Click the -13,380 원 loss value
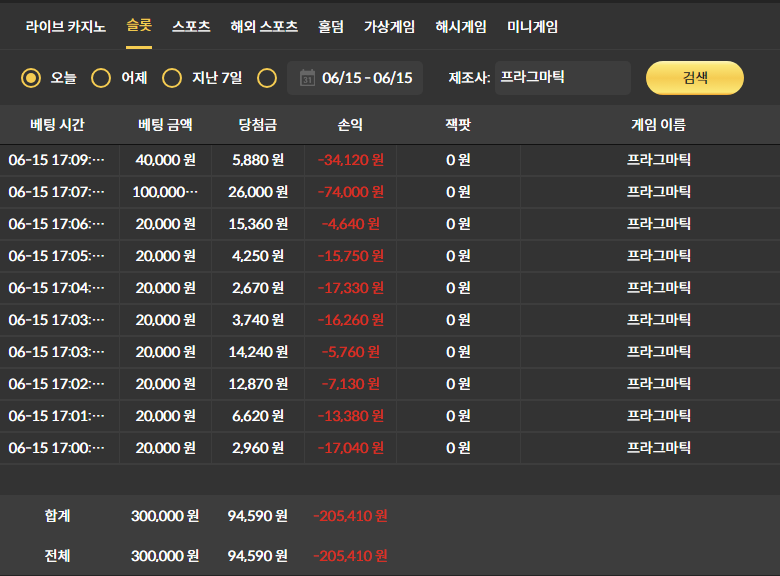Screen dimensions: 780x576 pyautogui.click(x=350, y=416)
